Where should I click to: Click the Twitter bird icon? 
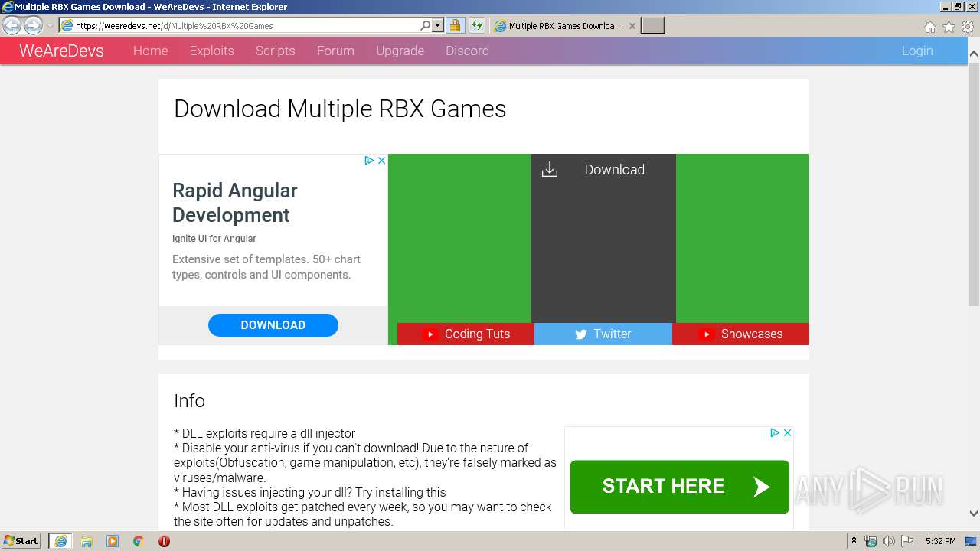tap(581, 334)
